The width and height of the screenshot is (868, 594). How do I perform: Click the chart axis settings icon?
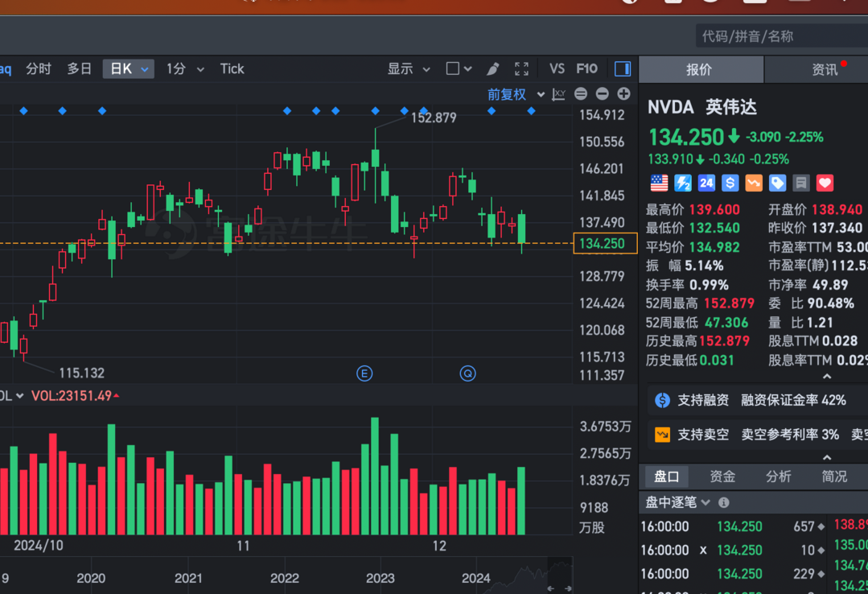tap(558, 94)
